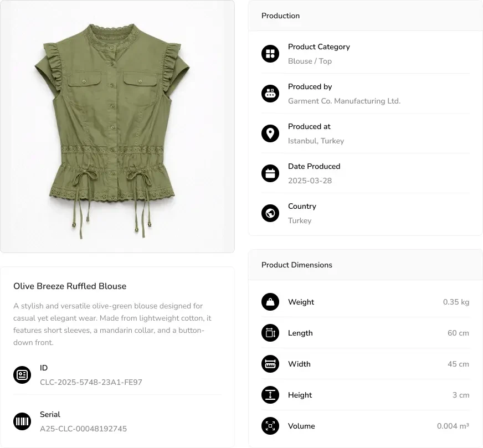Click the Width ruler icon
Image resolution: width=483 pixels, height=448 pixels.
coord(270,364)
